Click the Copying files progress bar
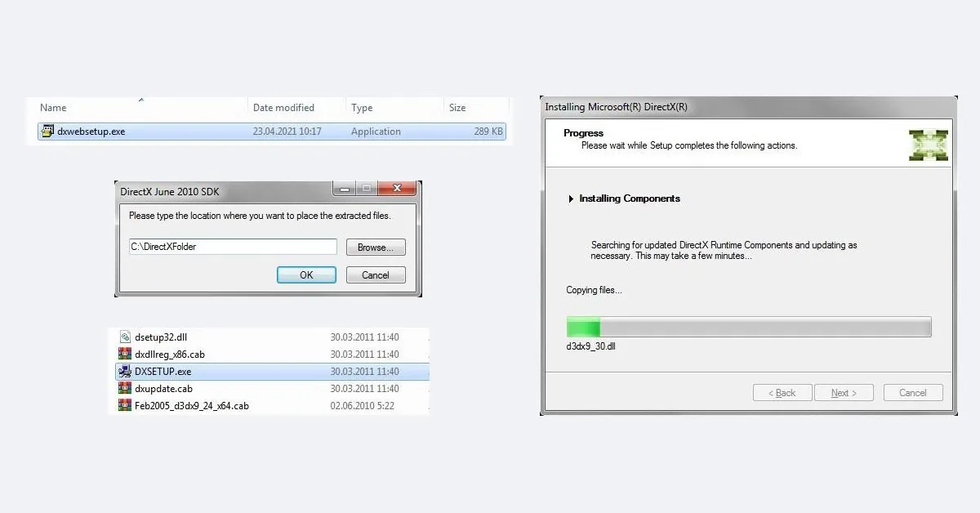The height and width of the screenshot is (513, 980). click(749, 327)
